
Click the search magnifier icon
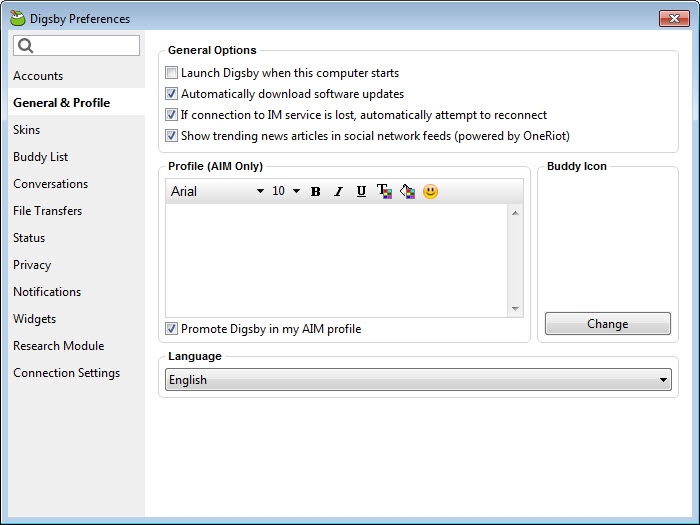[25, 46]
